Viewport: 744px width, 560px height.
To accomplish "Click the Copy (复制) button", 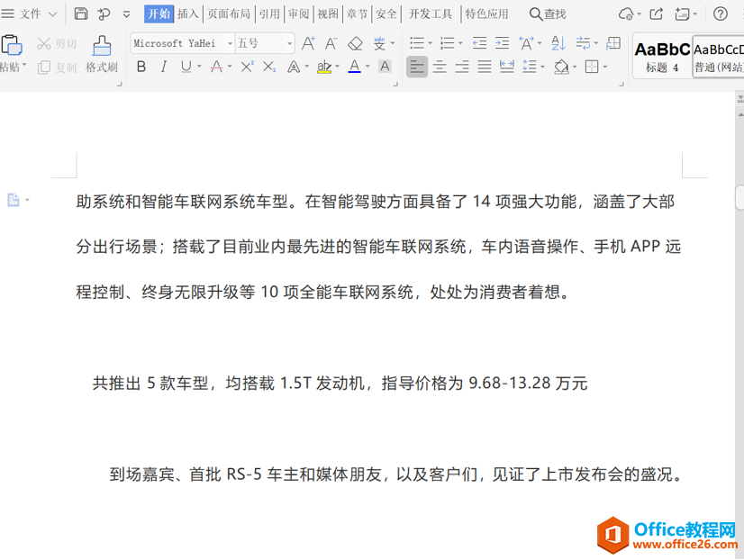I will 57,68.
